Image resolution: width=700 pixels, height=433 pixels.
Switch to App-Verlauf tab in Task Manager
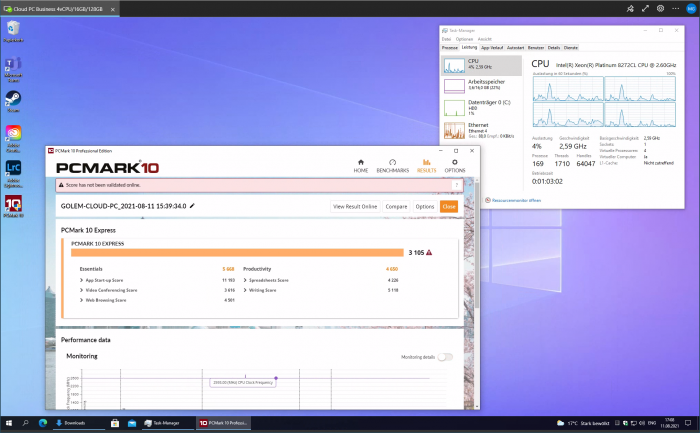[x=492, y=47]
